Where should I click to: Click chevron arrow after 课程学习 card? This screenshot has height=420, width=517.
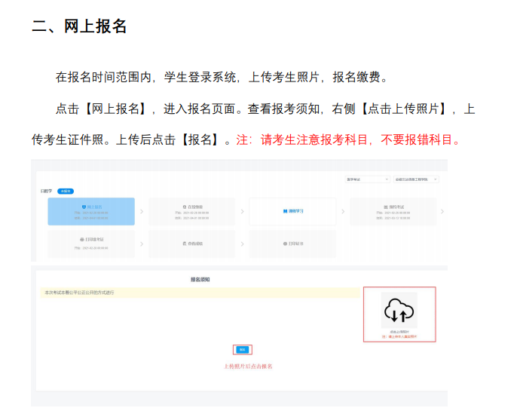[x=343, y=212]
